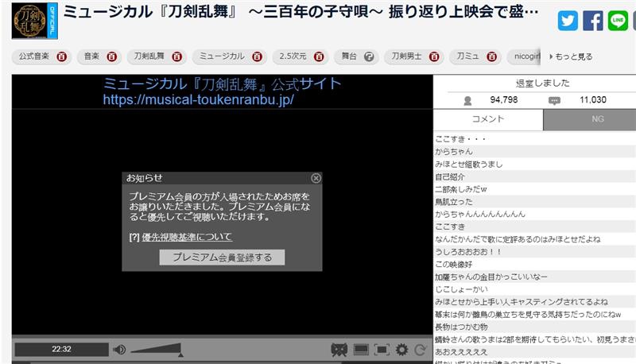Switch the player screen size mode
Viewport: 636px width, 364px height.
361,350
